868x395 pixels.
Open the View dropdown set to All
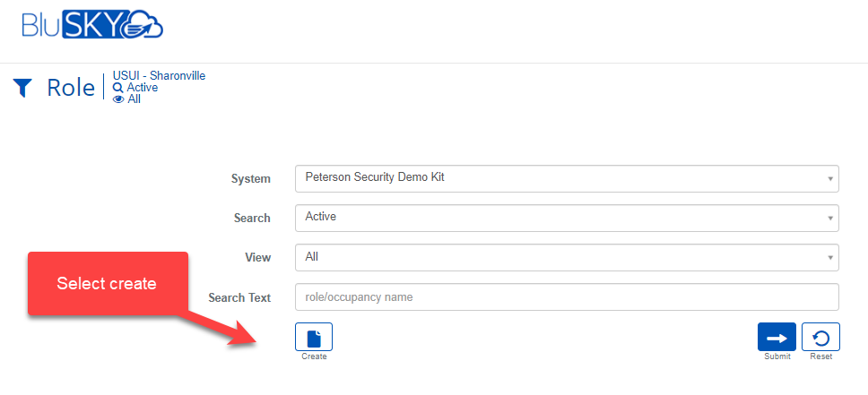point(567,257)
